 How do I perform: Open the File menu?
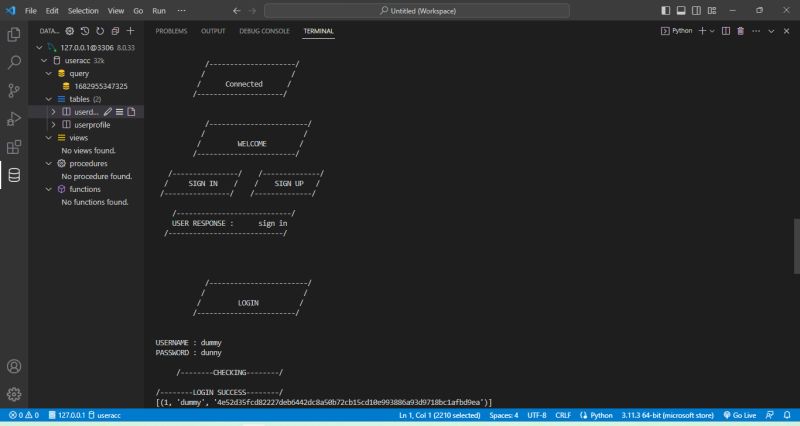coord(31,11)
